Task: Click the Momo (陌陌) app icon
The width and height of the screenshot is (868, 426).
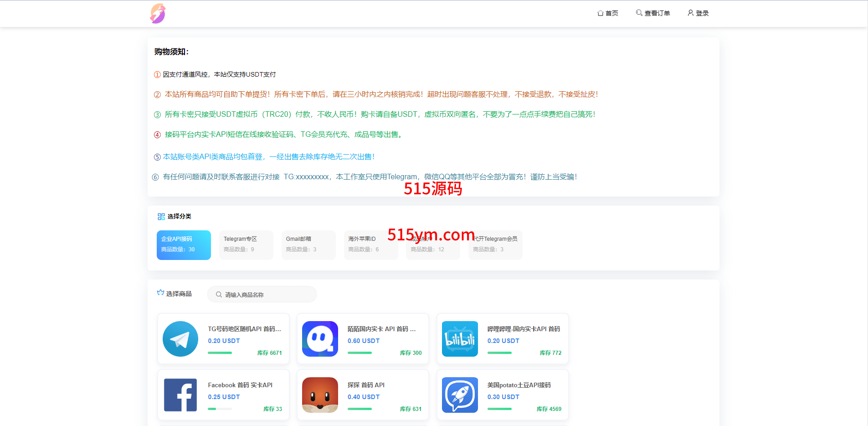Action: pyautogui.click(x=320, y=339)
